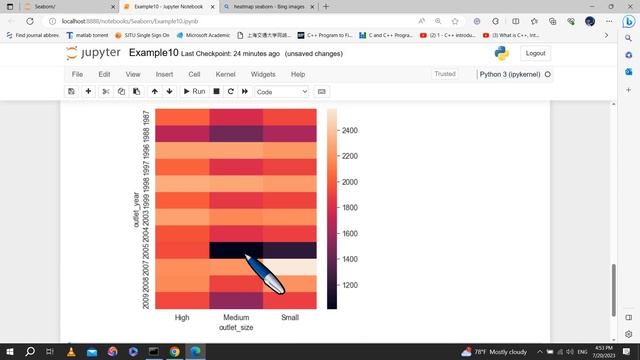Show hidden system tray icons
The width and height of the screenshot is (640, 360).
pos(540,352)
